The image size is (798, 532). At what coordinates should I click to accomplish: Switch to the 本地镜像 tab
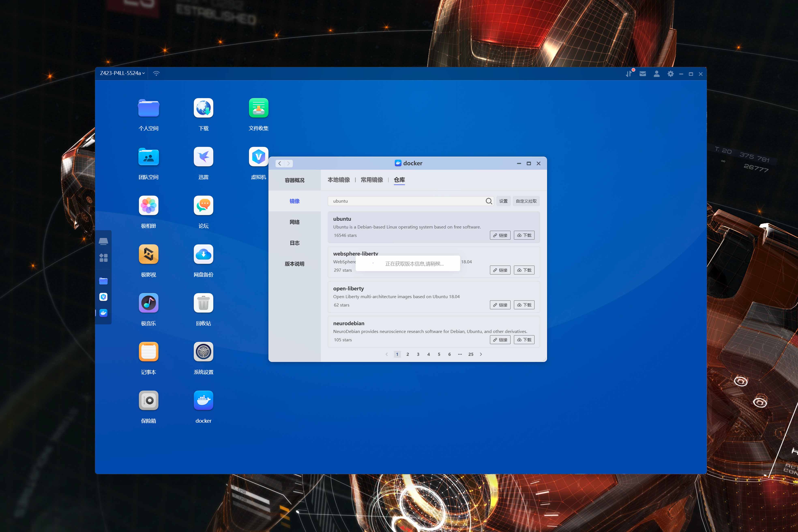[339, 180]
